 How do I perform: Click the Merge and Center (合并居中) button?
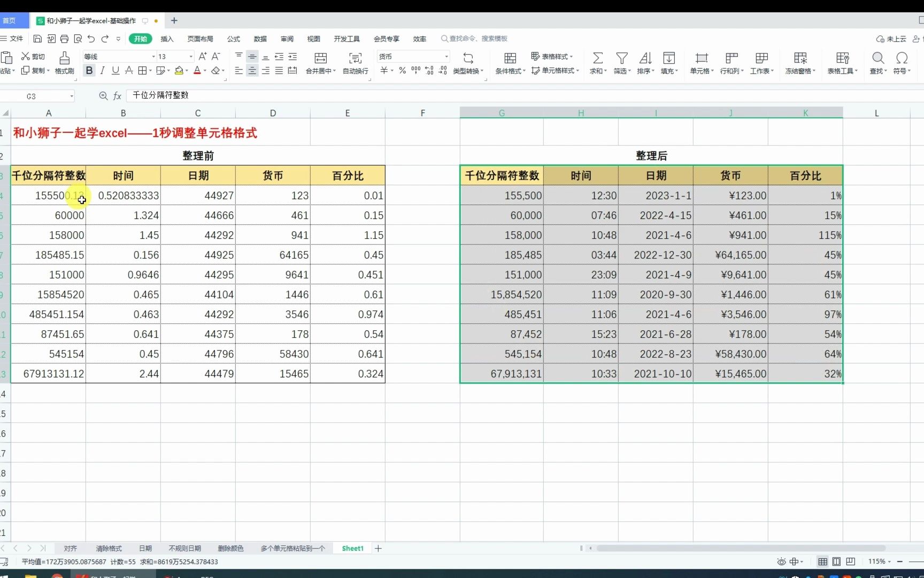(320, 63)
